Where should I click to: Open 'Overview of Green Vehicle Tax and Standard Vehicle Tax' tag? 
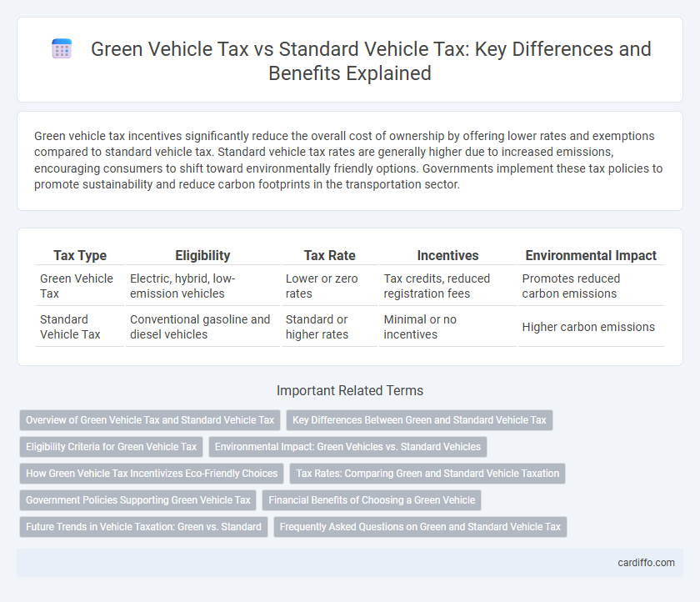[150, 420]
